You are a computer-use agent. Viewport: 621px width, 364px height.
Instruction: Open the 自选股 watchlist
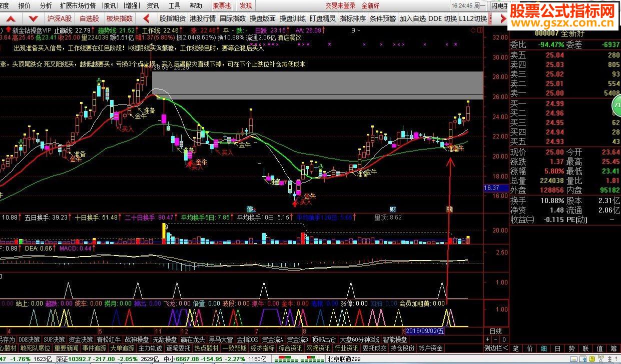tap(90, 18)
